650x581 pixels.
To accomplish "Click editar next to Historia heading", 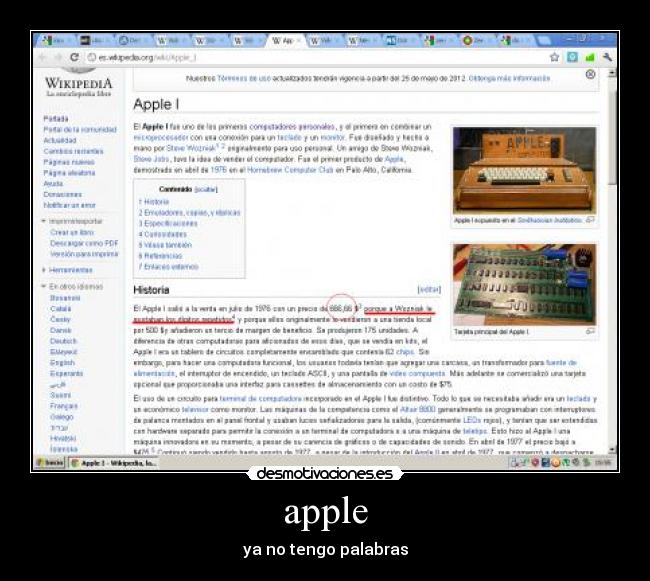I will [429, 289].
